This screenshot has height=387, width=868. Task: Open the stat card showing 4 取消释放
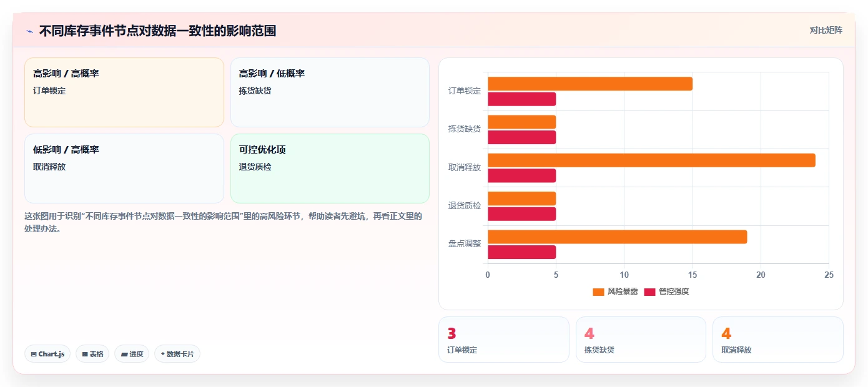(778, 340)
